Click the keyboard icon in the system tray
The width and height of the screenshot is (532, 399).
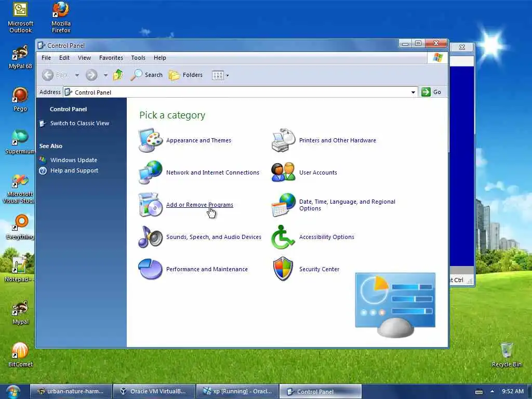(x=478, y=392)
